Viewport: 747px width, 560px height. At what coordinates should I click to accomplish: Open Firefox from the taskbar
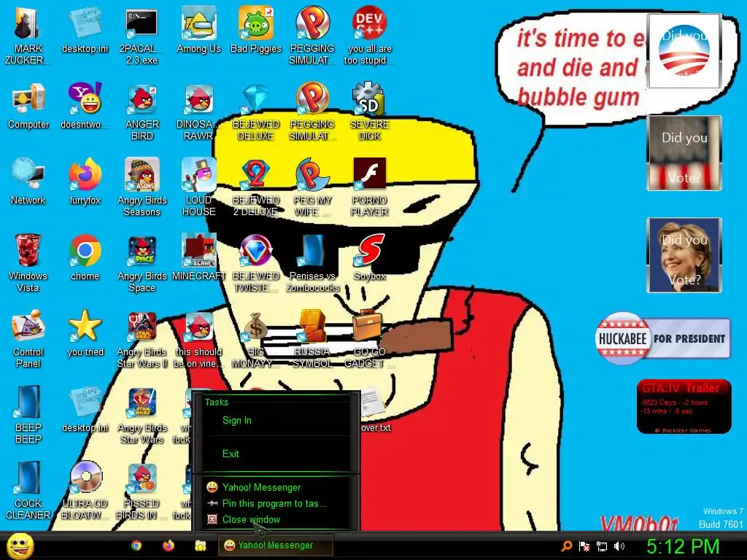(x=169, y=545)
